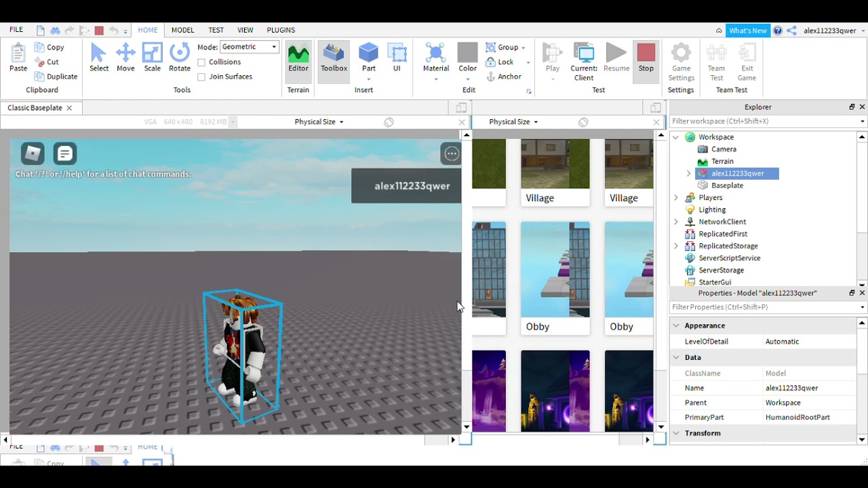The height and width of the screenshot is (488, 868).
Task: Collapse the Appearance properties section
Action: point(676,326)
